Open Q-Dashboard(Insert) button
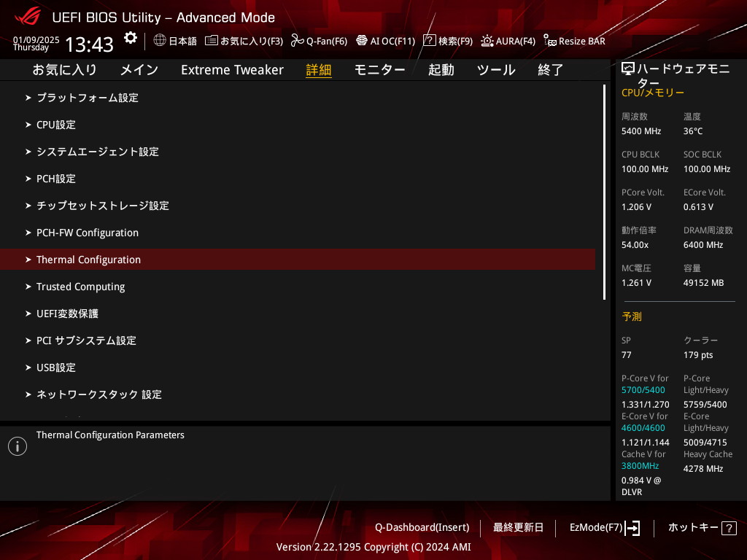747x560 pixels. [422, 527]
